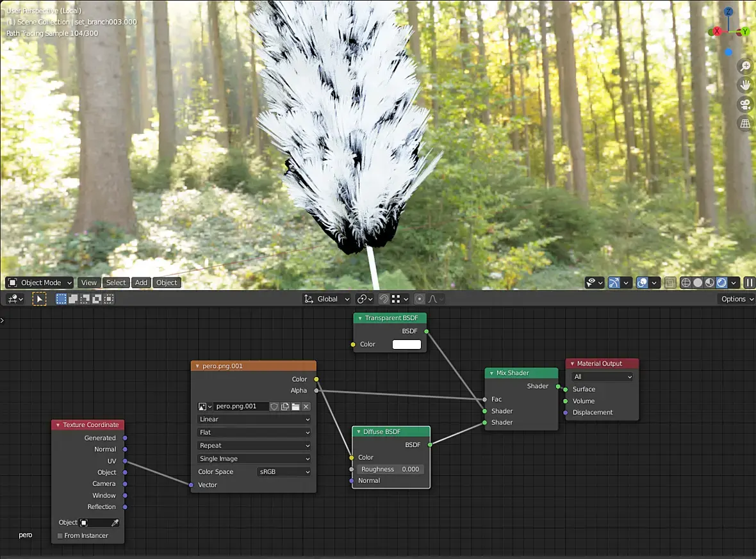Toggle proportional editing circle icon
Screen dimensions: 756x559
click(420, 299)
